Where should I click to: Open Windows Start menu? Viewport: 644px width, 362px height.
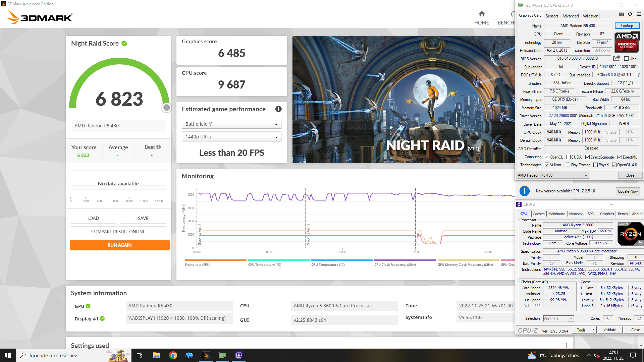8,355
